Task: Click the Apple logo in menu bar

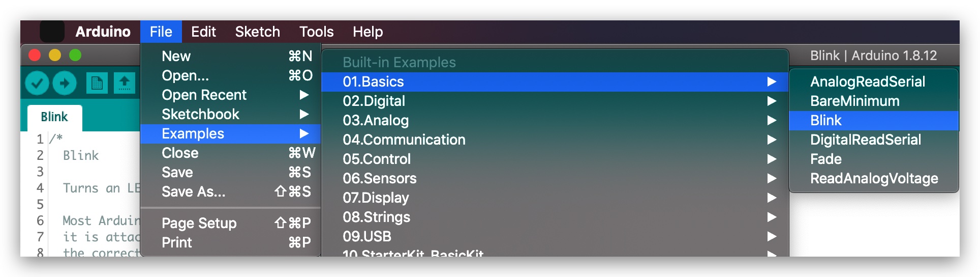Action: 52,32
